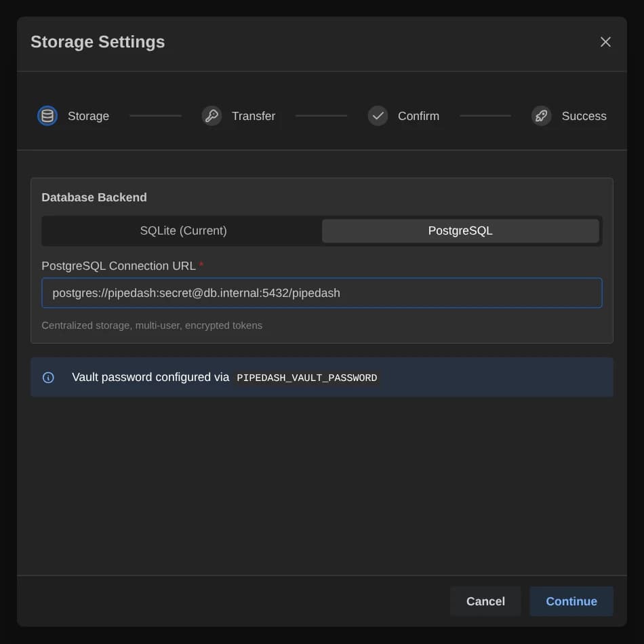This screenshot has height=644, width=644.
Task: Click the Transfer step key icon
Action: [212, 116]
